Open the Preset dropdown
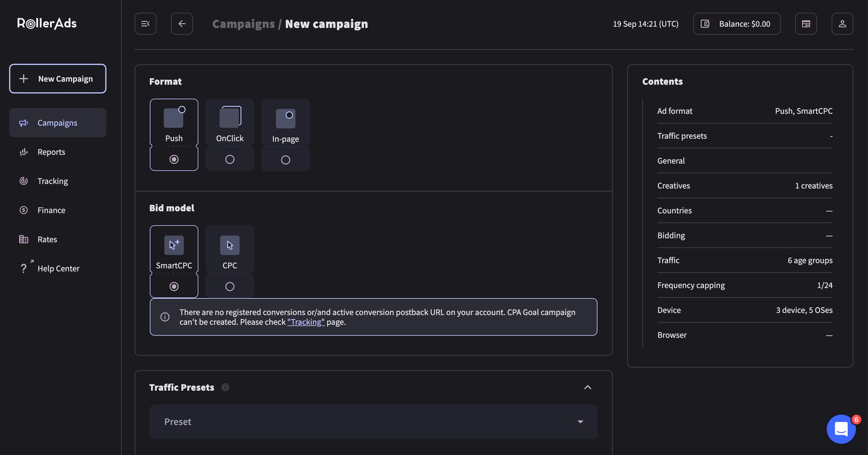The image size is (868, 455). pos(373,421)
